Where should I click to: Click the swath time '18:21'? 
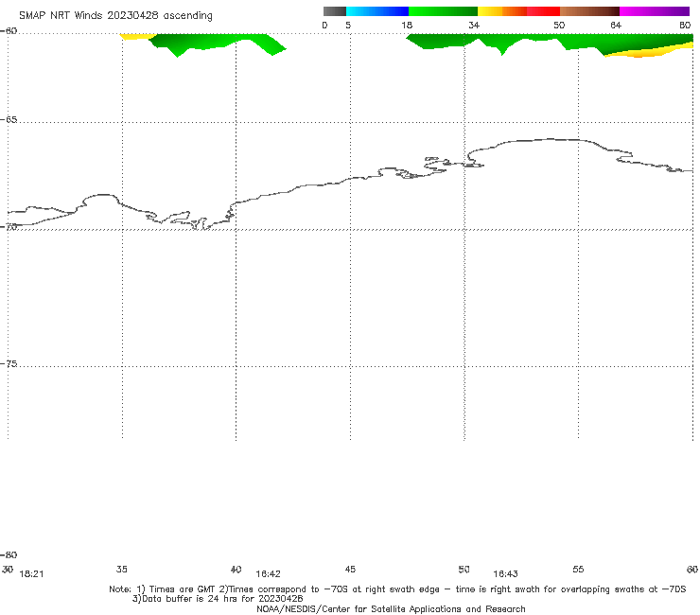(x=32, y=574)
